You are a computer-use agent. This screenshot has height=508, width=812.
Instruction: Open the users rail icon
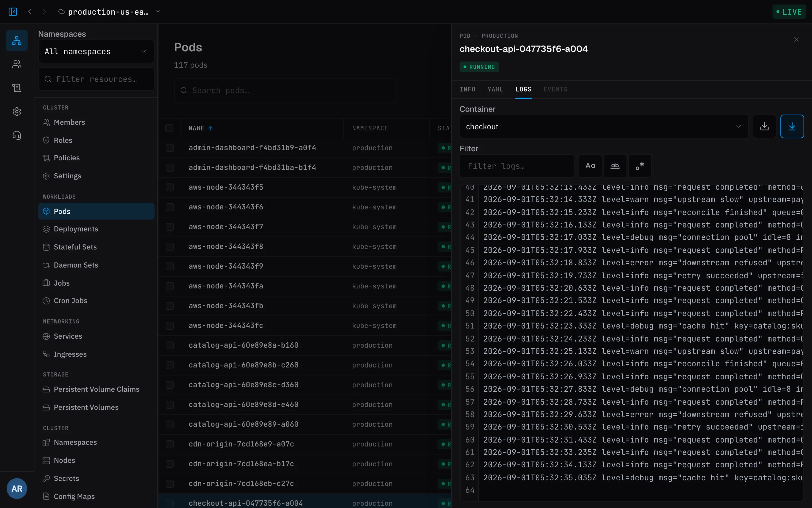tap(17, 64)
